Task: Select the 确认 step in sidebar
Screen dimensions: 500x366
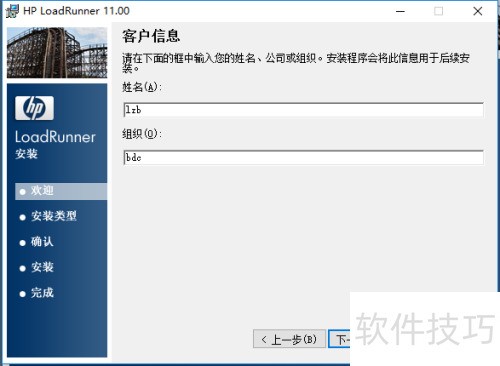Action: (36, 242)
